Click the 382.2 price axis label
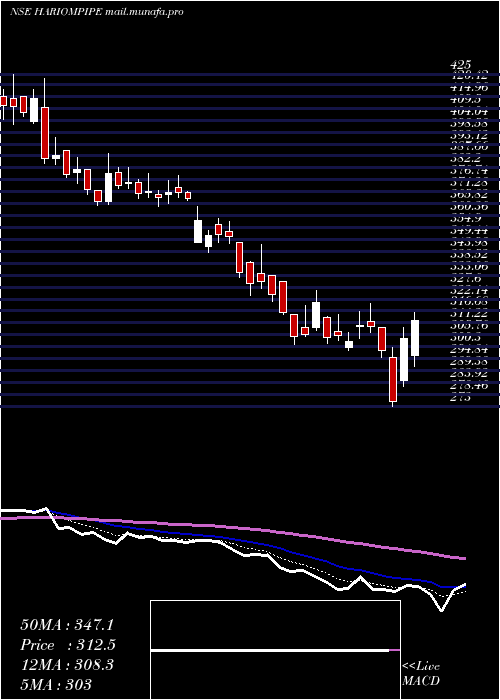Viewport: 500px width, 700px height. 465,159
